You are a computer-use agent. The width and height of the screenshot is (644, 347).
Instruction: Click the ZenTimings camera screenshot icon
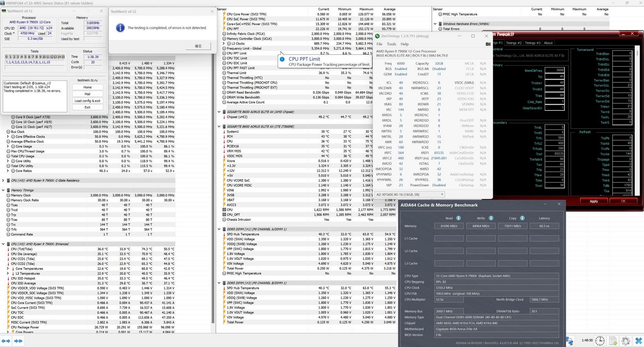click(488, 44)
